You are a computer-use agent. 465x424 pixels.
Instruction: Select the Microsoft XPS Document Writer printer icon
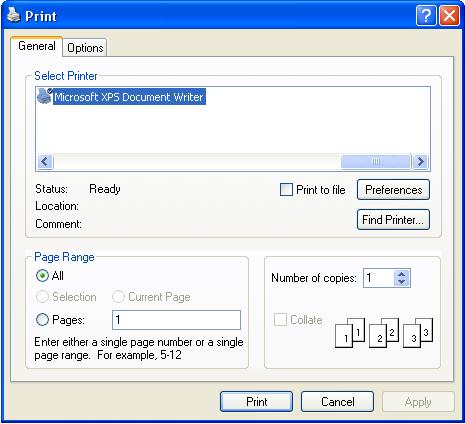click(x=44, y=96)
